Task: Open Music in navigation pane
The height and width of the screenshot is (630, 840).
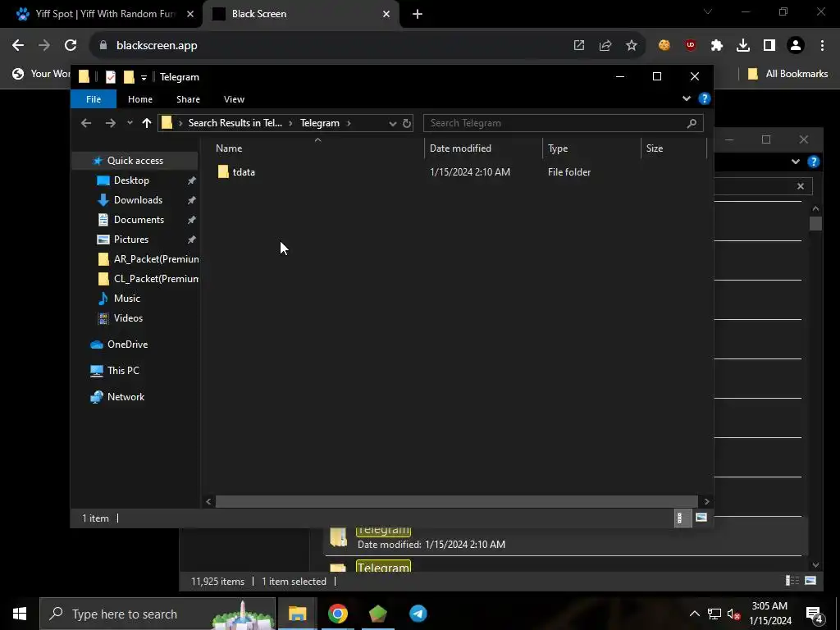Action: [x=126, y=299]
